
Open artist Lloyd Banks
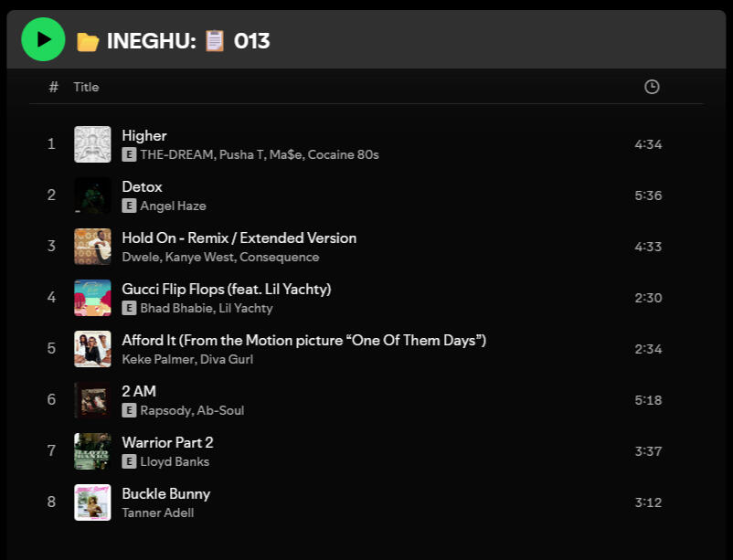pos(175,462)
